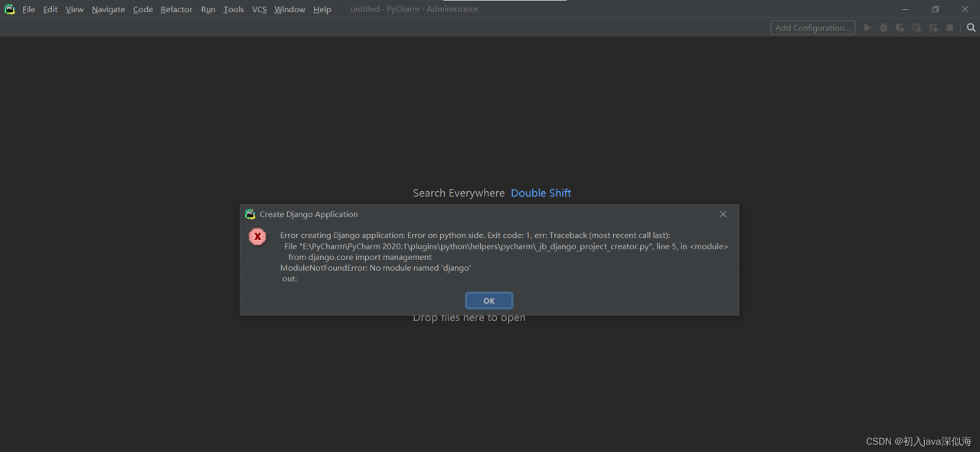The width and height of the screenshot is (980, 452).
Task: Open the File menu
Action: [x=28, y=9]
